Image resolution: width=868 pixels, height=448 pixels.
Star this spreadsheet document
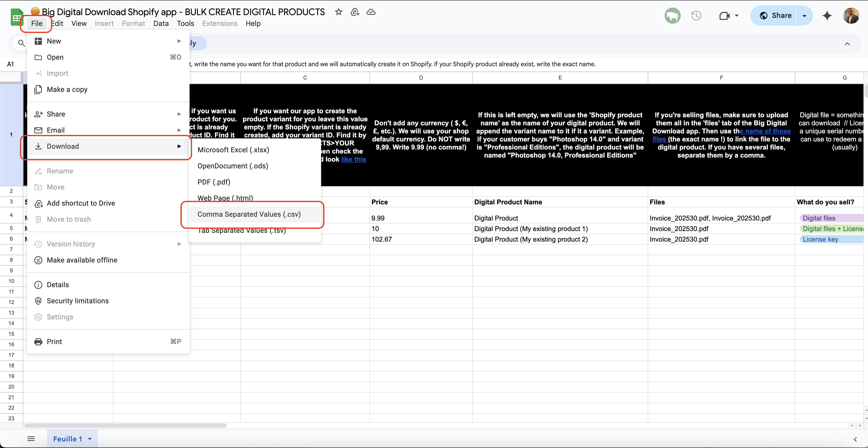tap(339, 12)
